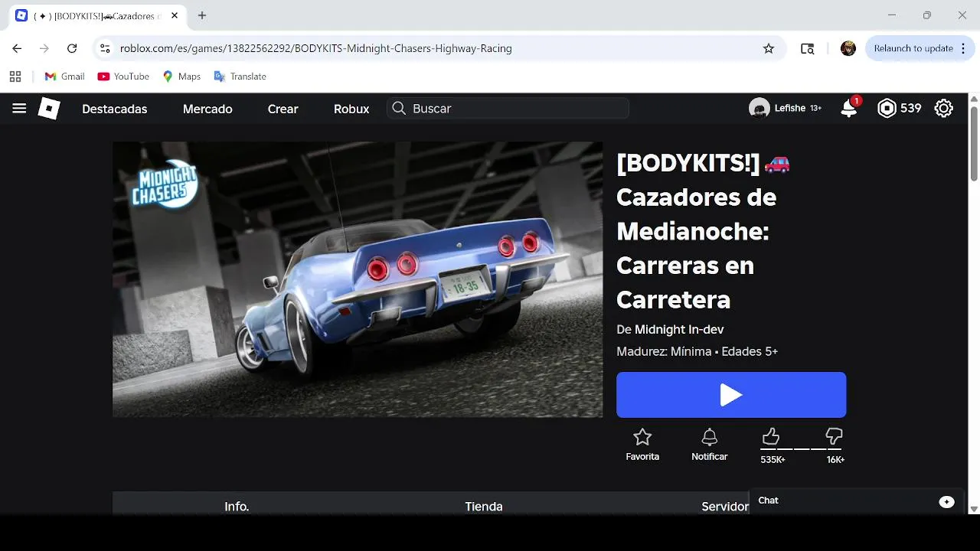
Task: Open the Maps bookmark
Action: coord(181,77)
